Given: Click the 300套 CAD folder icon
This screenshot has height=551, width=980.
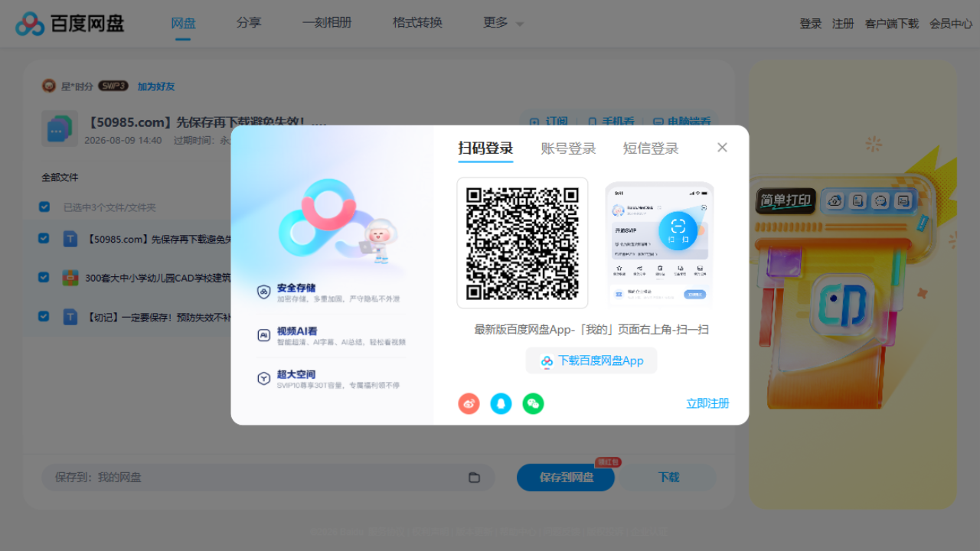Looking at the screenshot, I should pos(70,278).
